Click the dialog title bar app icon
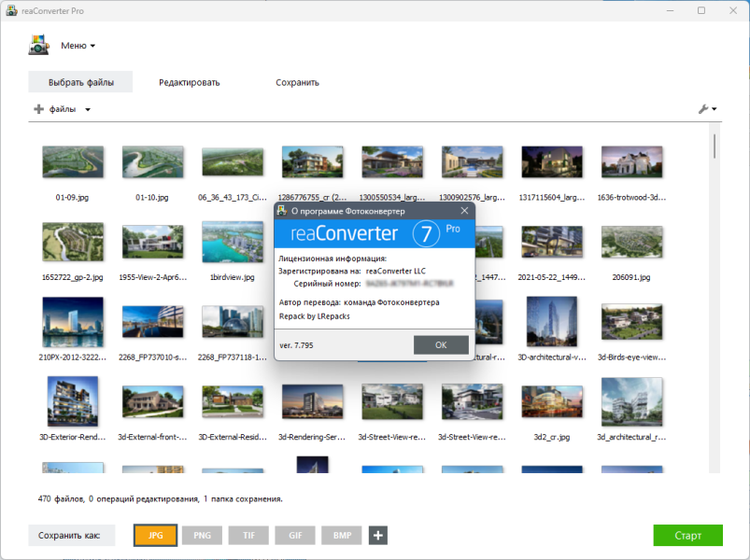This screenshot has height=560, width=750. (282, 211)
